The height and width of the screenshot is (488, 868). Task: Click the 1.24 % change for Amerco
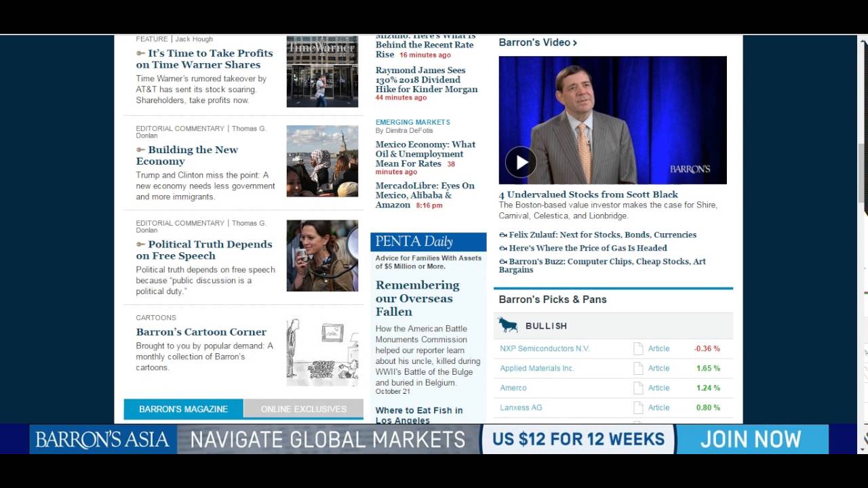[708, 388]
